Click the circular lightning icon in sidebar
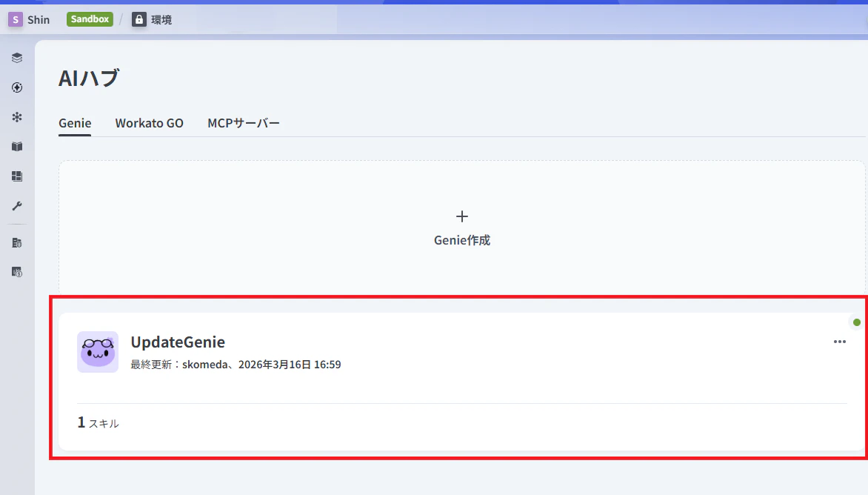 (x=16, y=87)
